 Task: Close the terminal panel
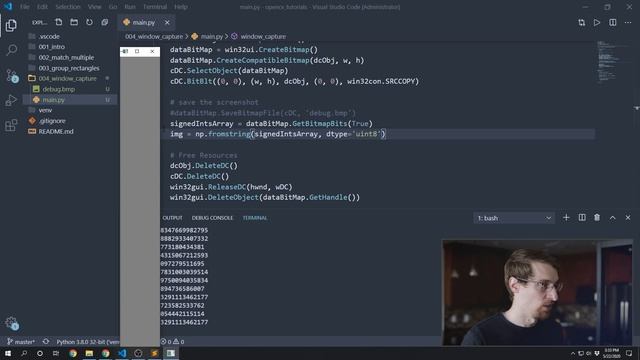click(628, 218)
